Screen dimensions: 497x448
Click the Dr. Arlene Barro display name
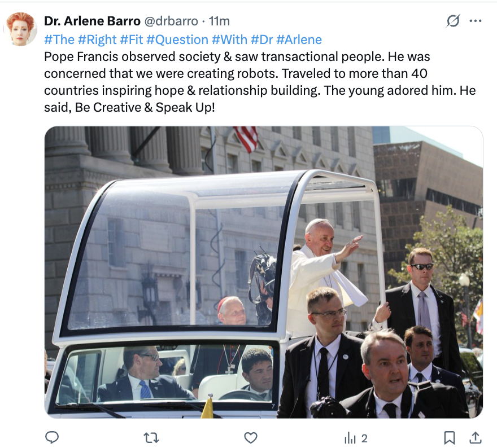point(92,21)
